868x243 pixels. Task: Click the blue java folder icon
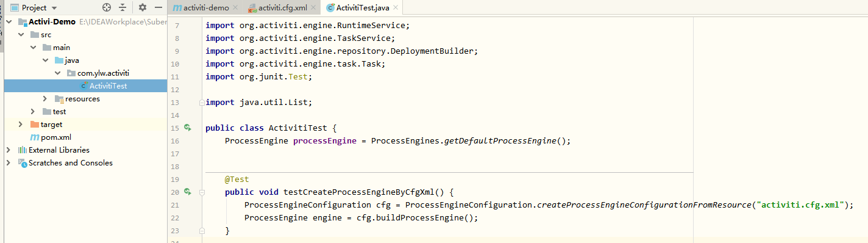pos(59,60)
